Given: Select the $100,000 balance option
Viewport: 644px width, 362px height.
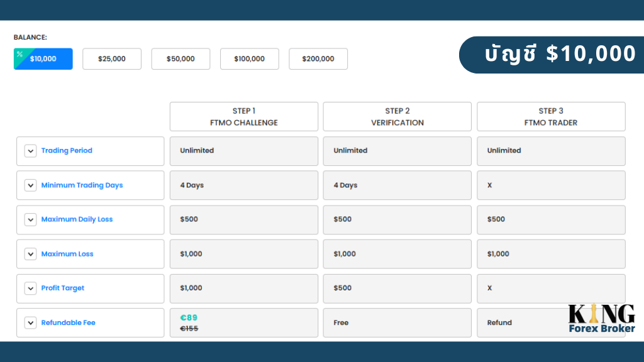Looking at the screenshot, I should point(249,58).
